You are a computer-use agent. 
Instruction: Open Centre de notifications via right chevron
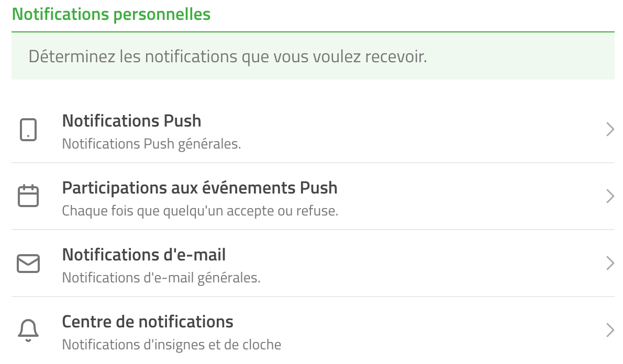tap(610, 330)
